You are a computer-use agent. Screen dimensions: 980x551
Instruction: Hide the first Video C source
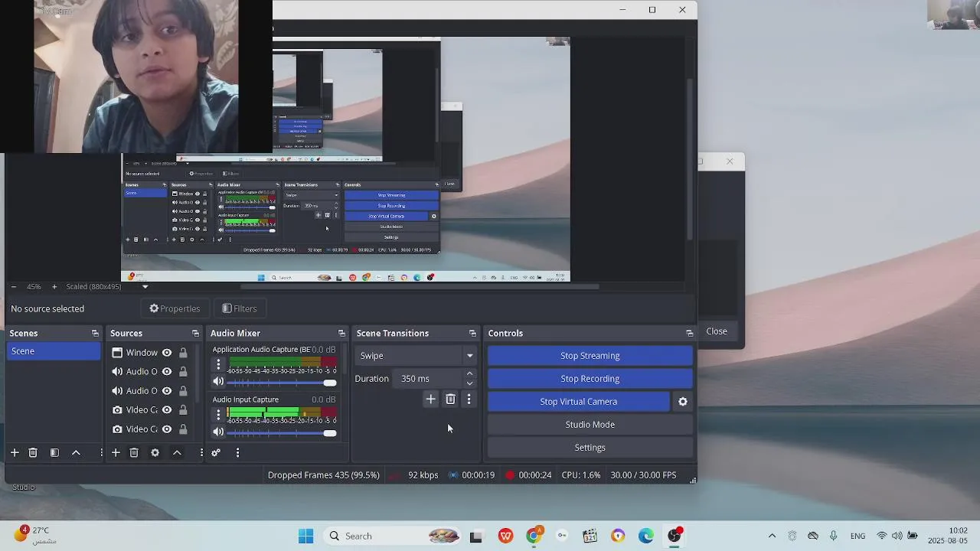coord(167,410)
